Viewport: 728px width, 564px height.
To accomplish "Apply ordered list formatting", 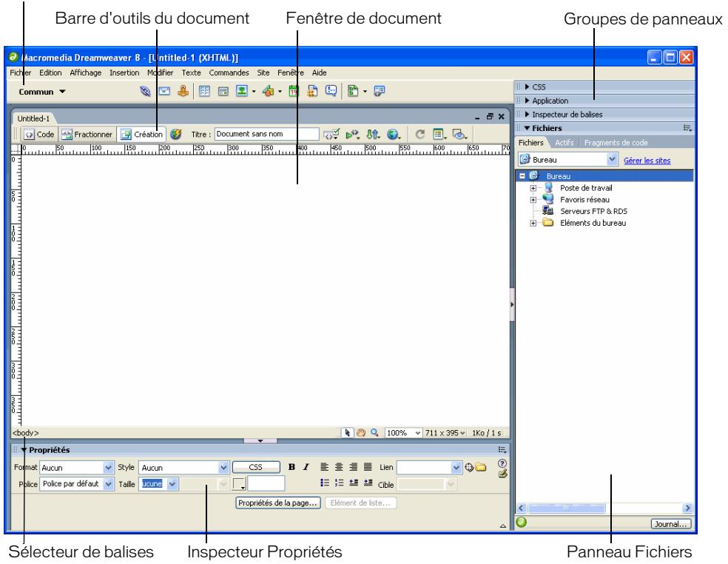I will (339, 483).
